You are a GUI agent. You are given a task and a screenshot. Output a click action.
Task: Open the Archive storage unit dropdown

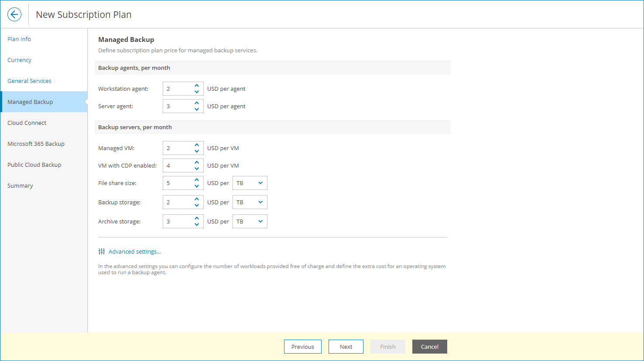(x=250, y=221)
